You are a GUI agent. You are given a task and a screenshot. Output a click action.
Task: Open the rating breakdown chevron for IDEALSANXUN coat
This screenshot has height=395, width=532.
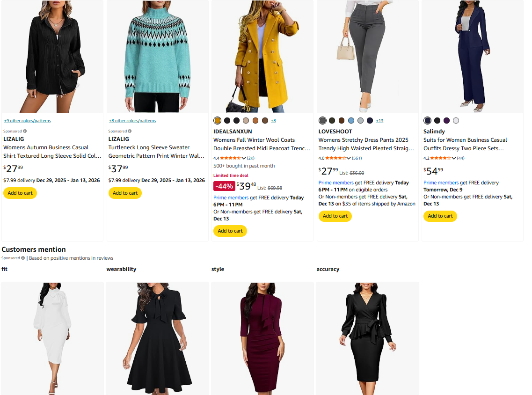point(244,158)
